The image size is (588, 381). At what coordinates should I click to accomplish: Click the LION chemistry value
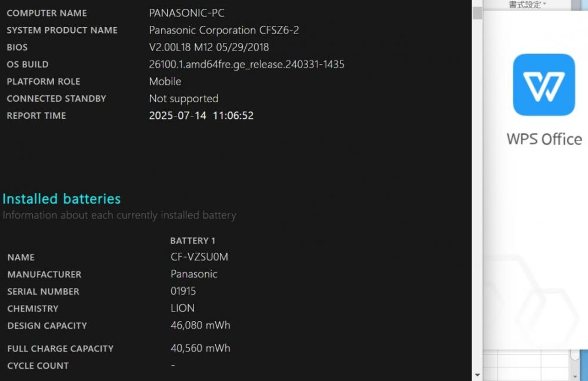coord(182,308)
